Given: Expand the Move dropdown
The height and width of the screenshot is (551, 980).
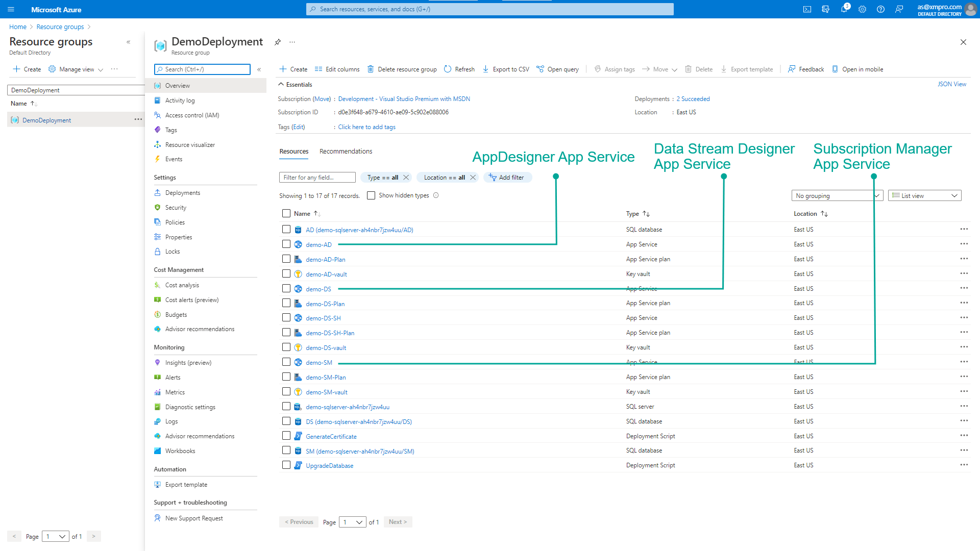Looking at the screenshot, I should (x=659, y=69).
